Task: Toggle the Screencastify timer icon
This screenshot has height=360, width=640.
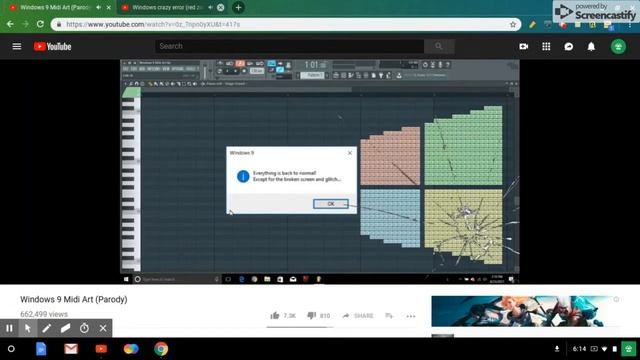Action: (84, 328)
